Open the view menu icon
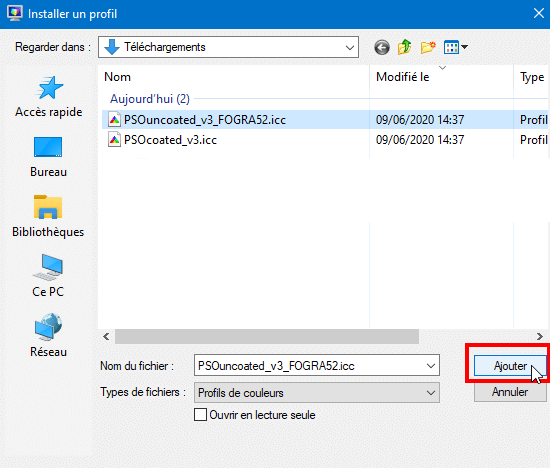This screenshot has height=468, width=550. pos(455,47)
